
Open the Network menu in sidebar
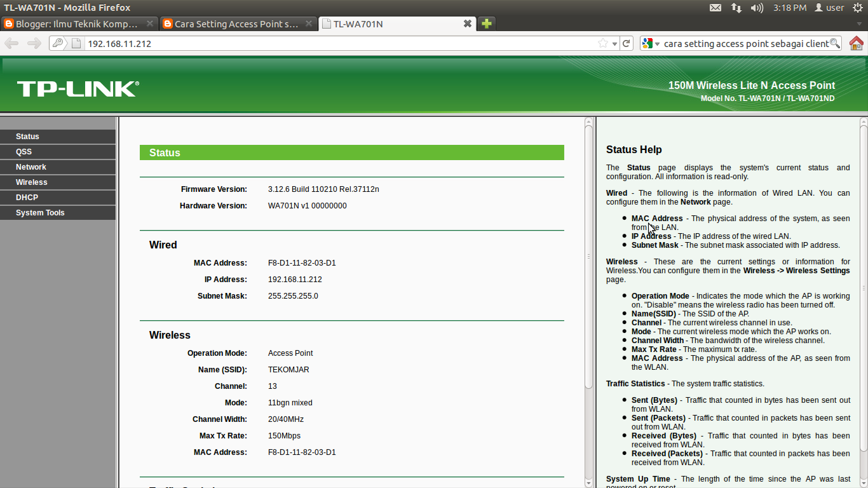click(58, 167)
